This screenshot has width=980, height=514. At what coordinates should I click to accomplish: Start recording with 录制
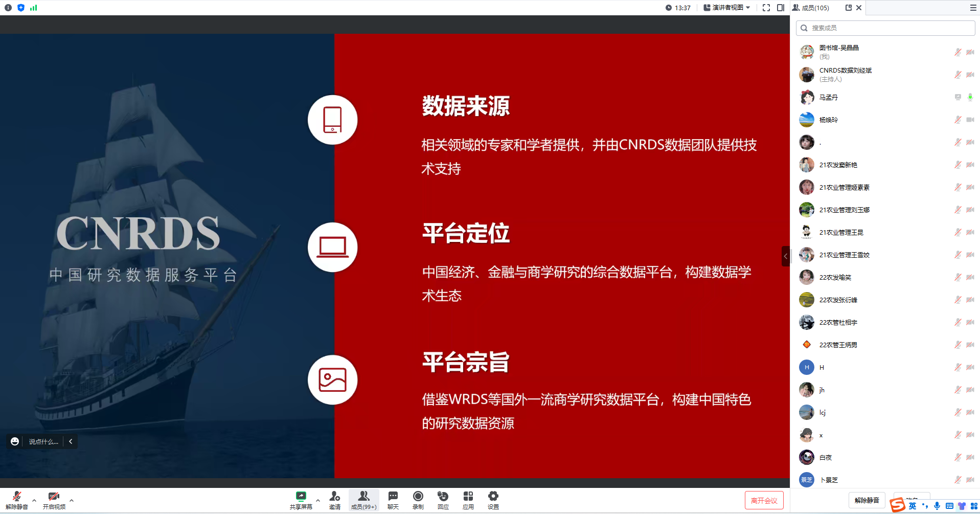click(x=418, y=500)
